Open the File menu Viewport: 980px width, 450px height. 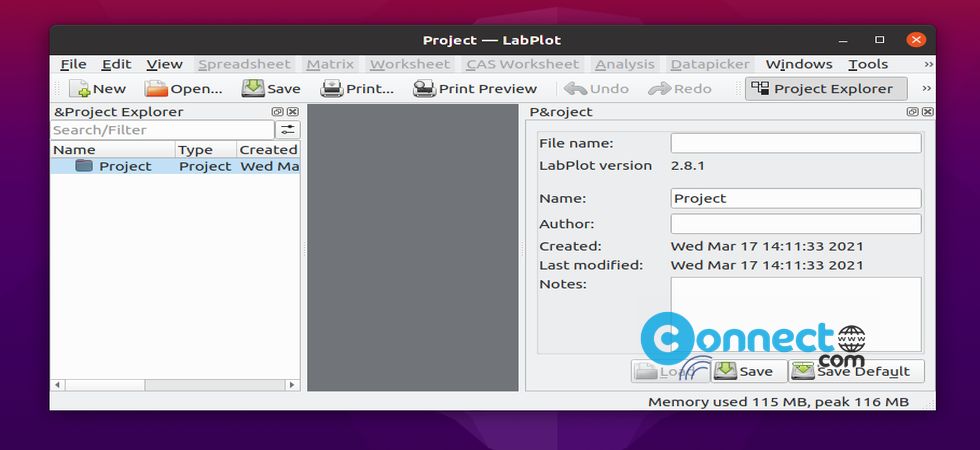tap(73, 64)
